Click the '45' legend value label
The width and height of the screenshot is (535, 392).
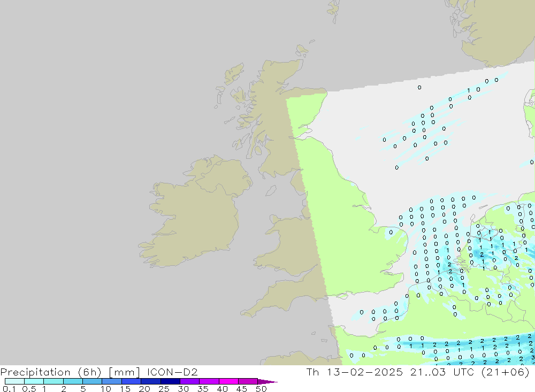[x=242, y=389]
